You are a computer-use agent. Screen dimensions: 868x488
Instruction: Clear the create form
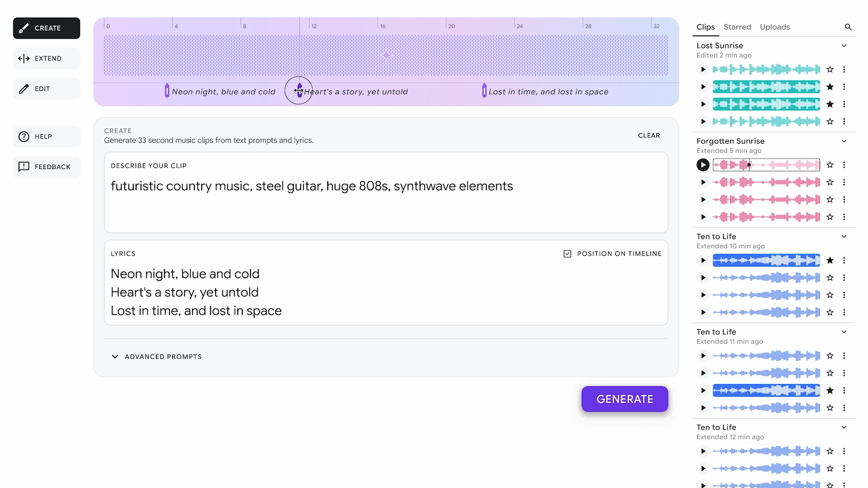[649, 136]
